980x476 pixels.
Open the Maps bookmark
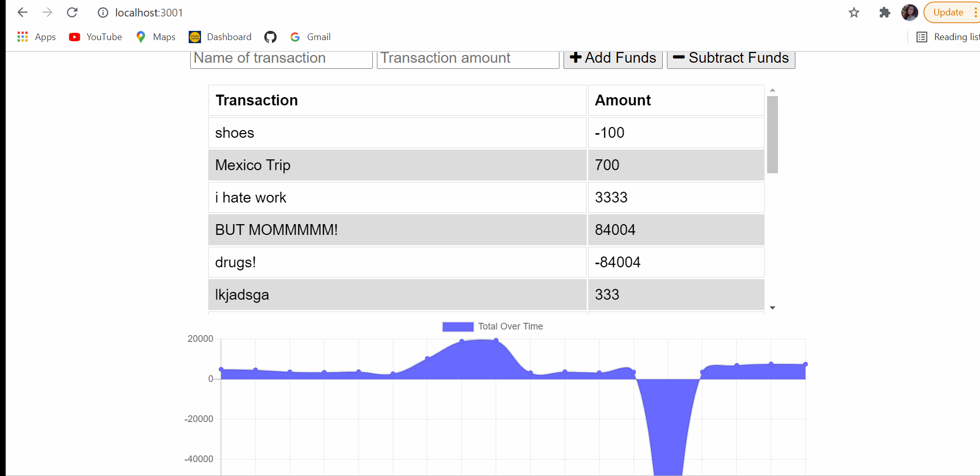(155, 37)
